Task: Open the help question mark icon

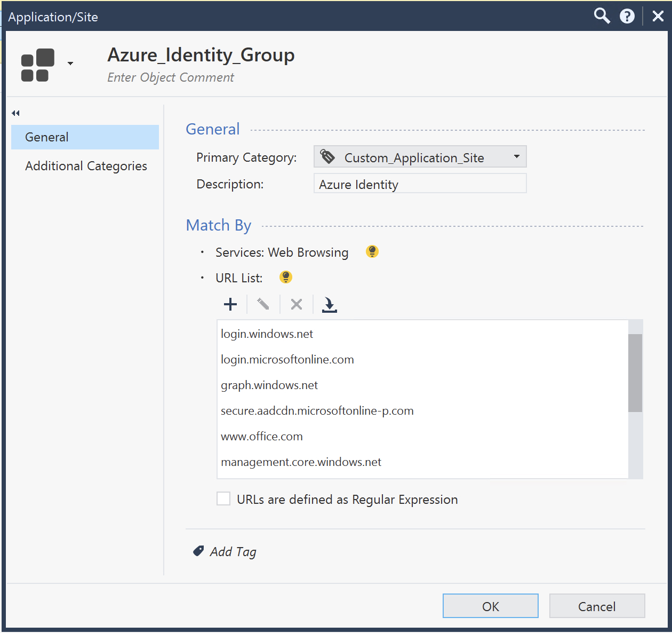Action: tap(627, 17)
